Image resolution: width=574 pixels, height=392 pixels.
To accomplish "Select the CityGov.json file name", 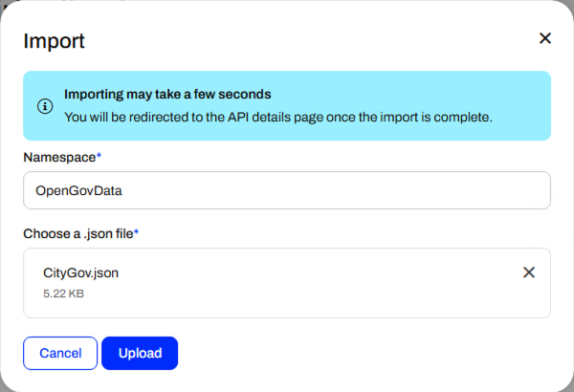I will pyautogui.click(x=81, y=273).
